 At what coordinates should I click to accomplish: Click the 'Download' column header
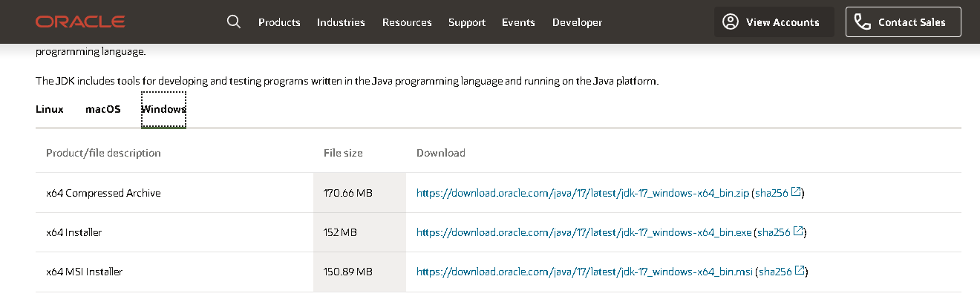coord(441,153)
